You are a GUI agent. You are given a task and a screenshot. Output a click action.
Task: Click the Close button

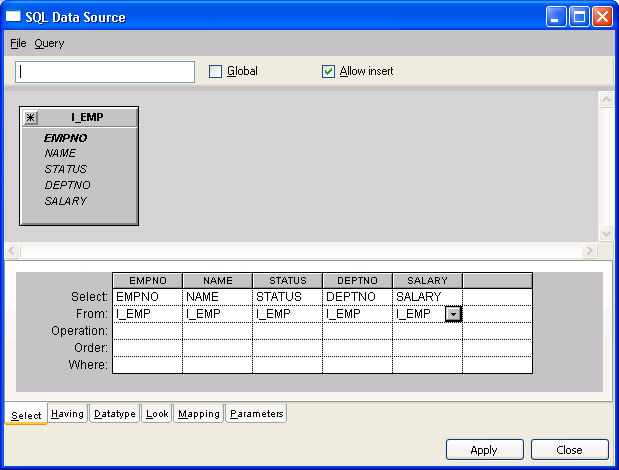[x=569, y=450]
